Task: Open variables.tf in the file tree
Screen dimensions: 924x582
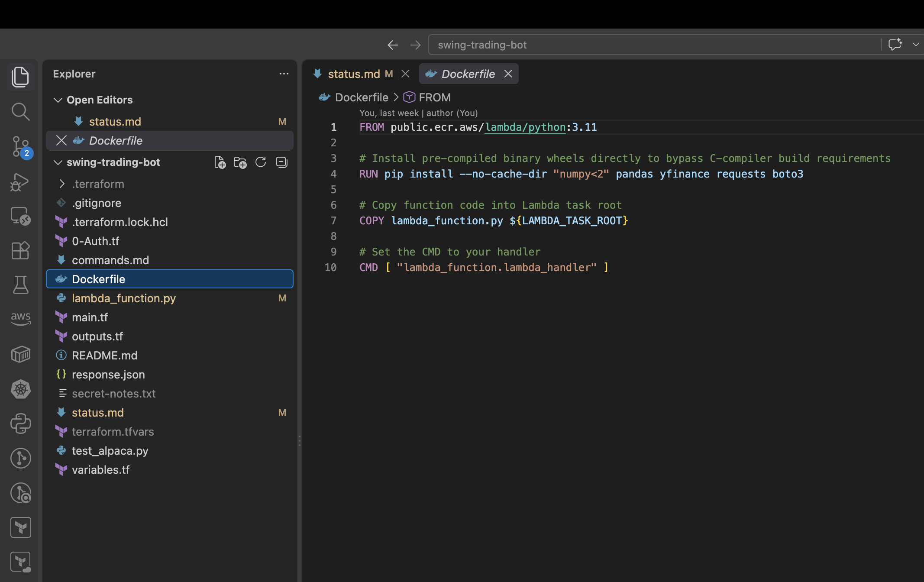Action: pyautogui.click(x=170, y=470)
